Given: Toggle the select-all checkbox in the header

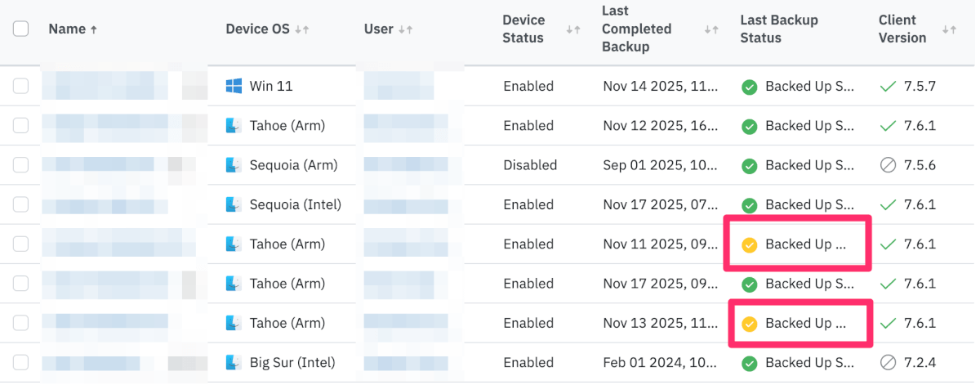Looking at the screenshot, I should click(21, 29).
